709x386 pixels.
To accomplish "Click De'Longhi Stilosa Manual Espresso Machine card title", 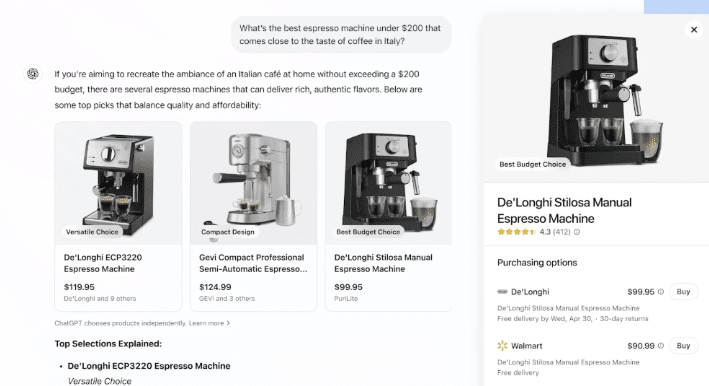I will click(x=383, y=263).
